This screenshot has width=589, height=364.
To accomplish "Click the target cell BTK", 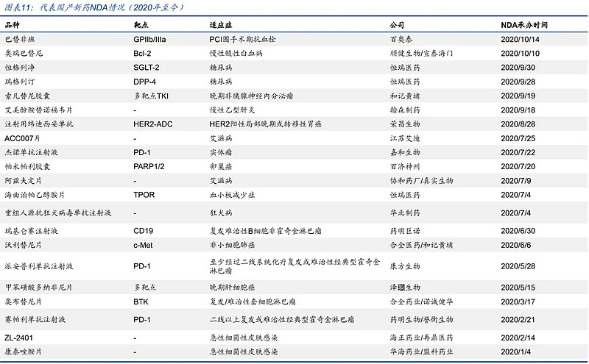I will 141,302.
